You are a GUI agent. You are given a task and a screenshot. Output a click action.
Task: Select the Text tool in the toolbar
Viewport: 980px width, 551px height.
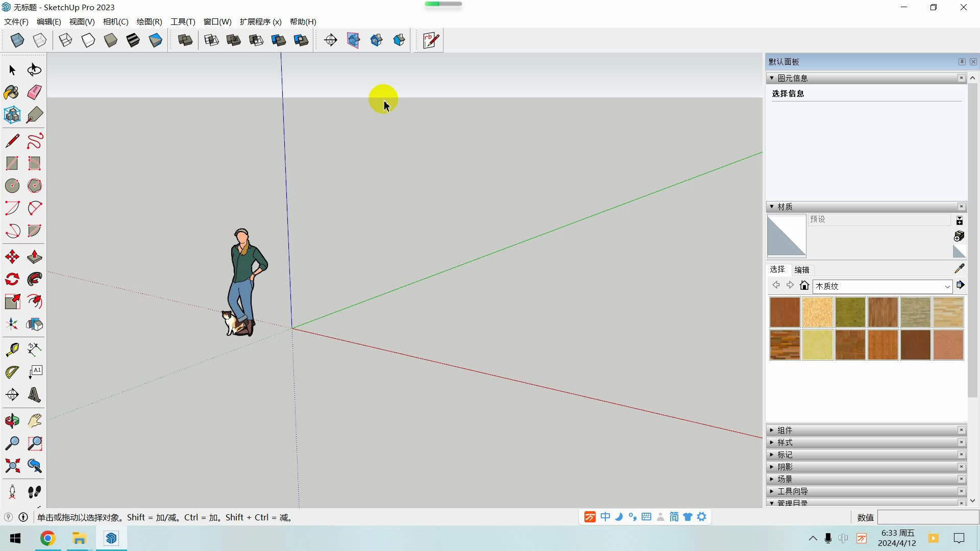[35, 372]
